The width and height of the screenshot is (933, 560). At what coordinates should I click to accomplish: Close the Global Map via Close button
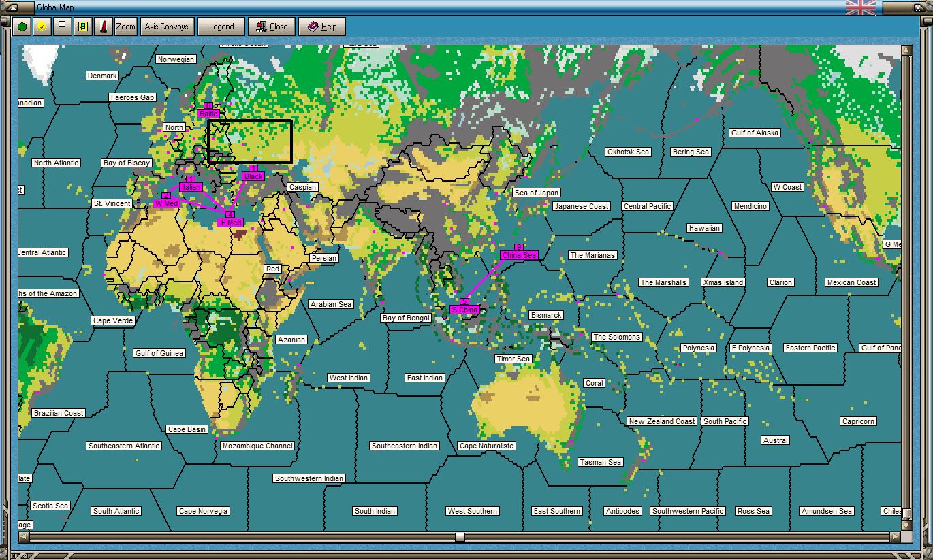272,27
